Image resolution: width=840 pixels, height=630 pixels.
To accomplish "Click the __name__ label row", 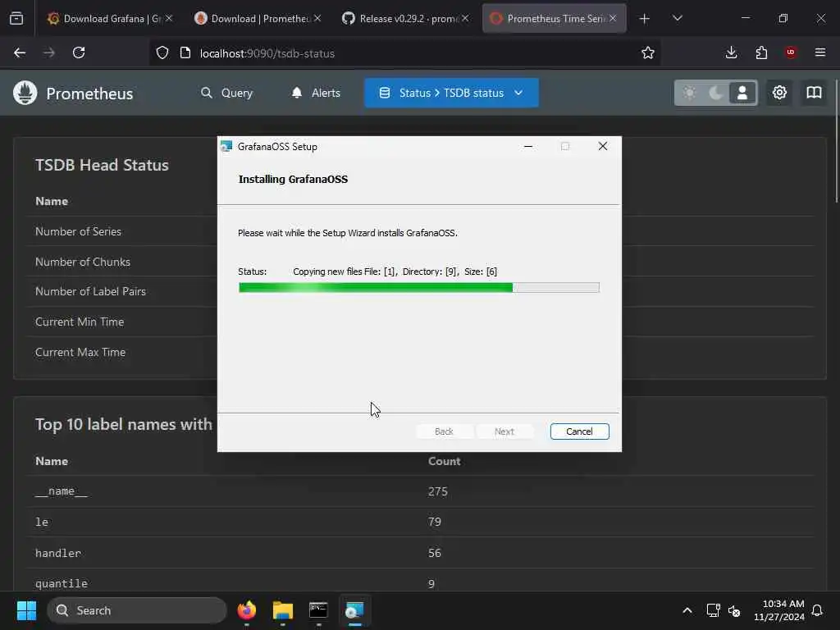I will tap(421, 491).
